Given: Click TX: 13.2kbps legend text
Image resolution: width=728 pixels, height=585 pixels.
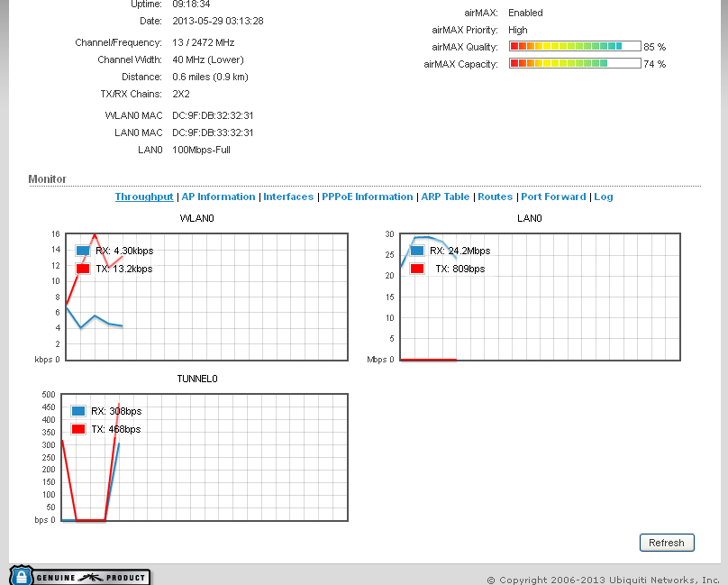Looking at the screenshot, I should (x=124, y=269).
